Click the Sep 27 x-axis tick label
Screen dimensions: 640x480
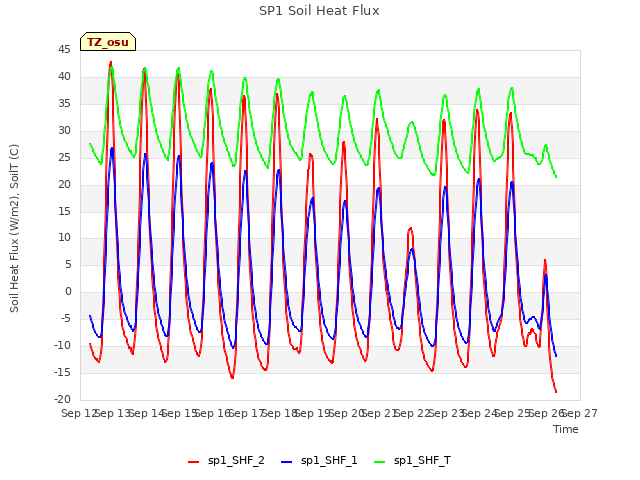pos(580,413)
